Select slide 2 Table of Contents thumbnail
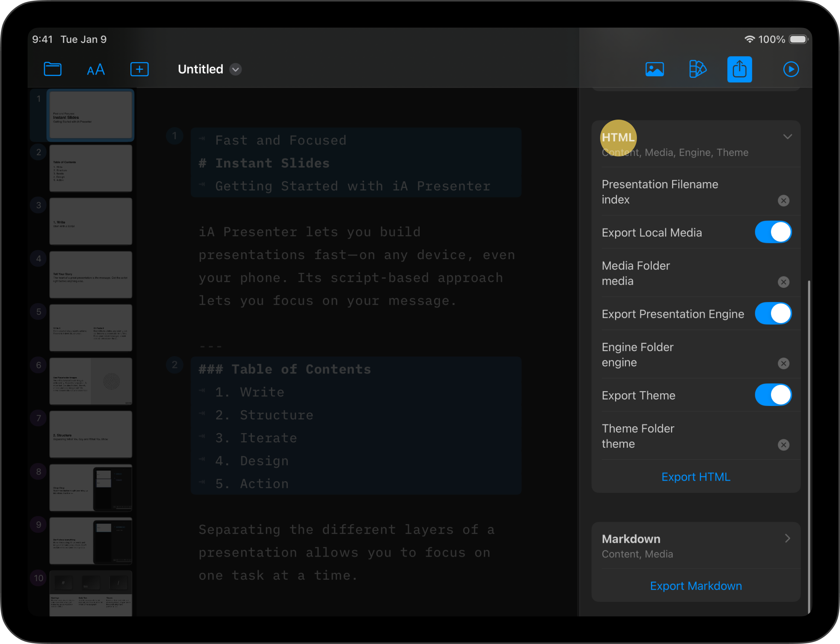The width and height of the screenshot is (840, 644). 90,168
